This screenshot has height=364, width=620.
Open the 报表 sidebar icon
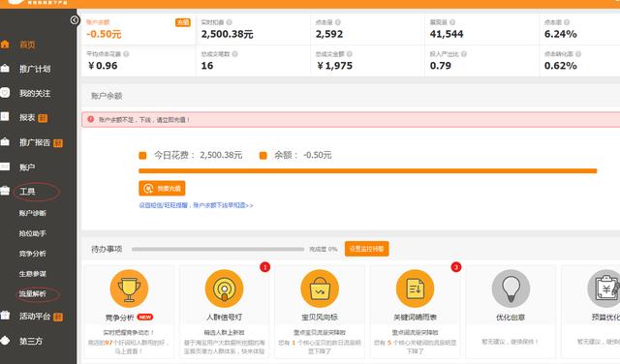tap(5, 116)
